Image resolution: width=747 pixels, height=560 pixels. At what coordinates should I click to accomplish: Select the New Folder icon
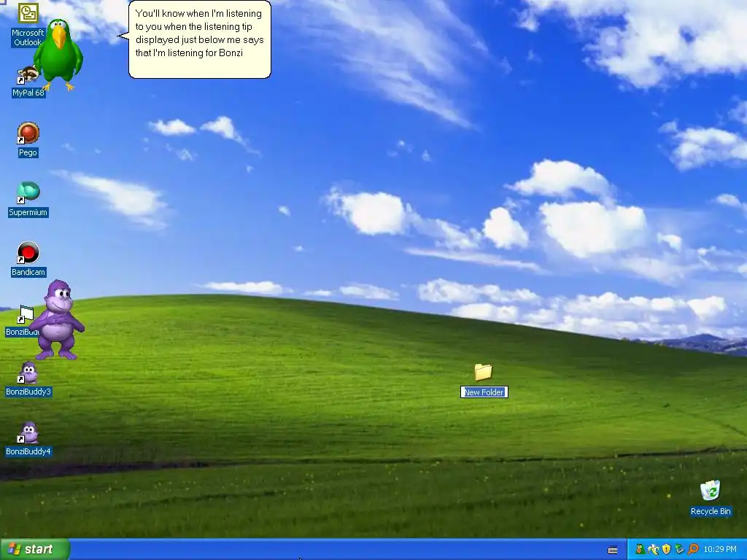click(x=483, y=373)
